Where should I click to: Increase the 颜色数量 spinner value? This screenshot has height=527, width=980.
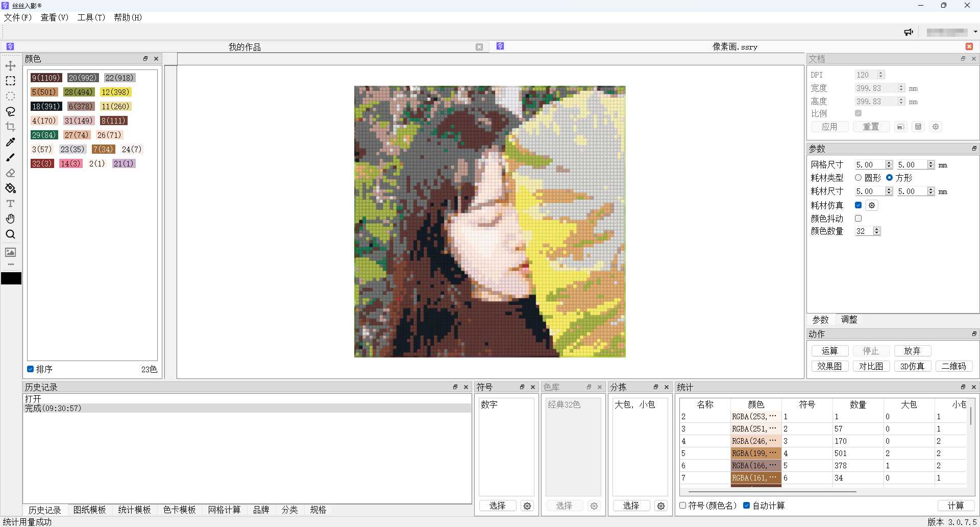pos(877,229)
